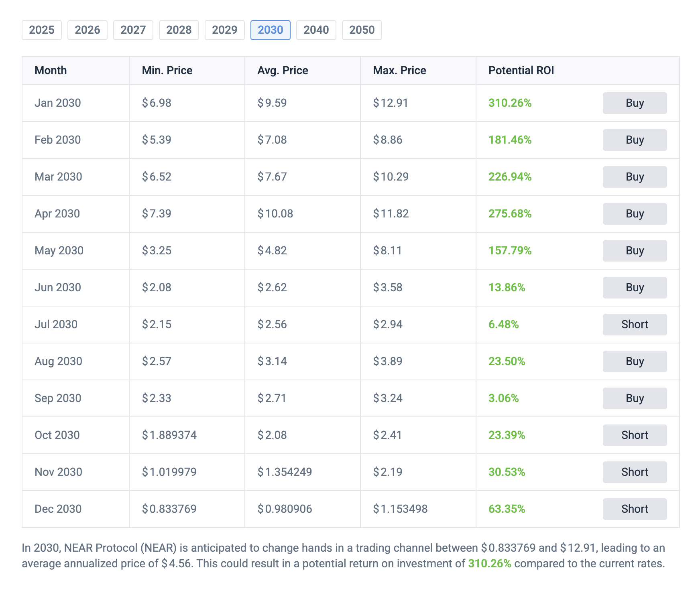The height and width of the screenshot is (593, 700).
Task: Click Short button for Dec 2030
Action: tap(635, 509)
